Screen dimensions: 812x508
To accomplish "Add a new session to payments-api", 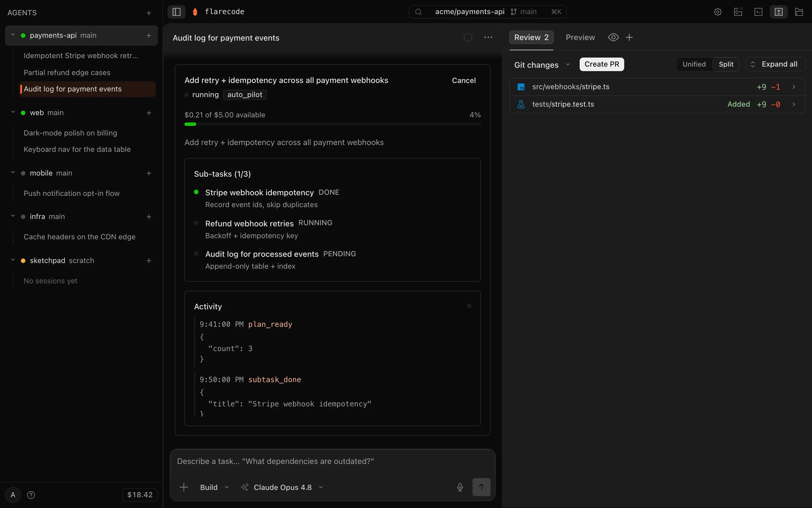I will [x=149, y=35].
